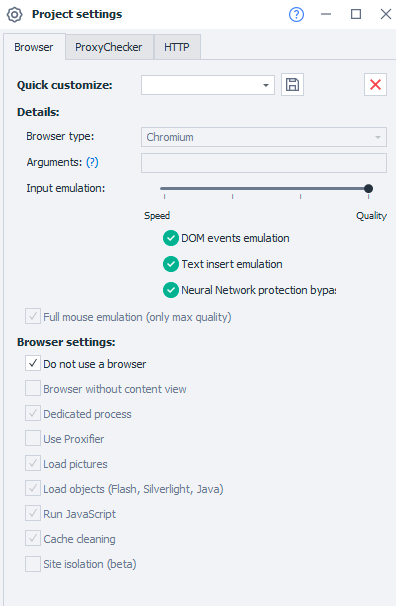396x606 pixels.
Task: Expand the Browser type Chromium dropdown
Action: click(264, 137)
